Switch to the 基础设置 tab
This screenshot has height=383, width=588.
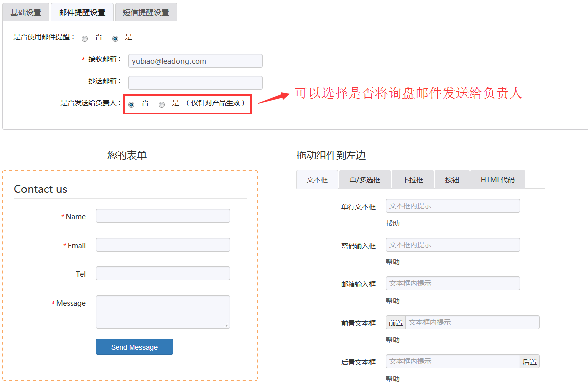pos(25,12)
